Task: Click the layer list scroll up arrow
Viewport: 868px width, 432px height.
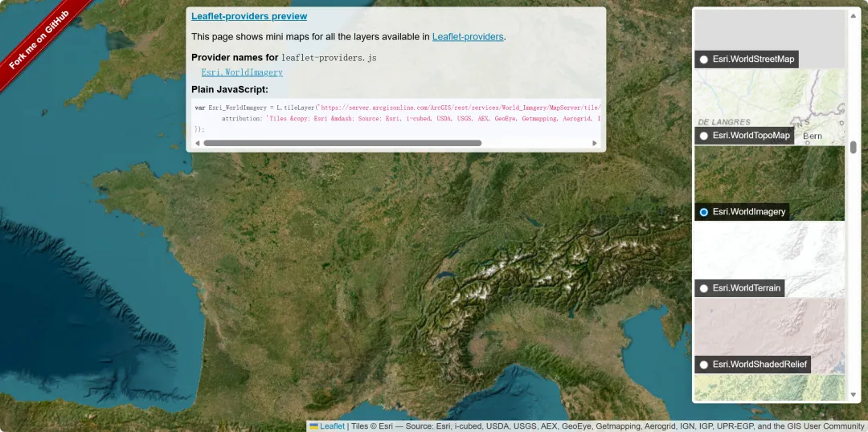Action: click(853, 15)
